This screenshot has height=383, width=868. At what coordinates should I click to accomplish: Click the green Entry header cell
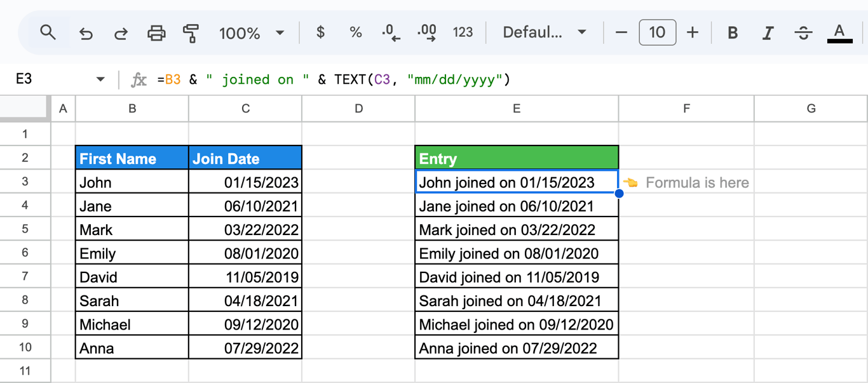tap(517, 158)
